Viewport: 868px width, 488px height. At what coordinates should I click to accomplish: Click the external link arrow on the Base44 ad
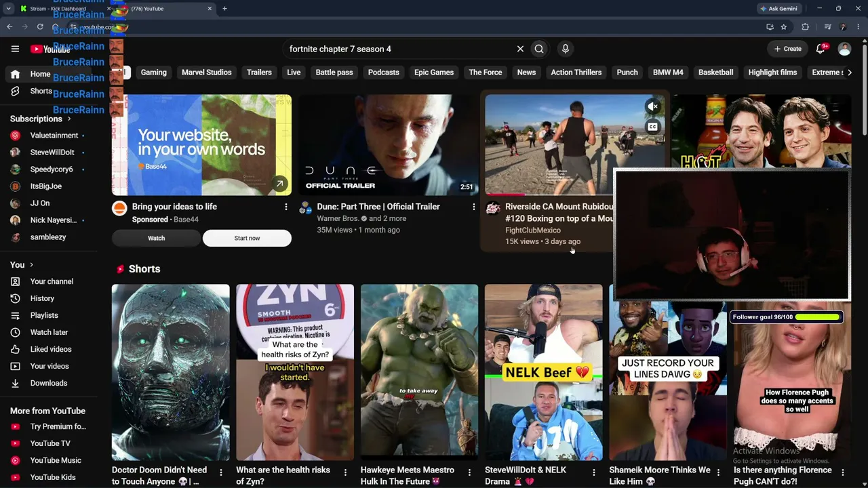tap(279, 183)
